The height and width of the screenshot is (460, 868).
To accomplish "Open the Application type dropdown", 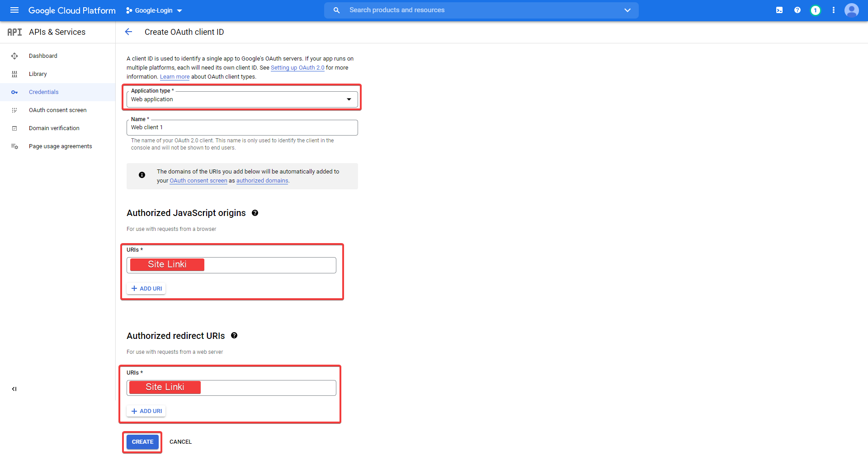I will tap(242, 99).
